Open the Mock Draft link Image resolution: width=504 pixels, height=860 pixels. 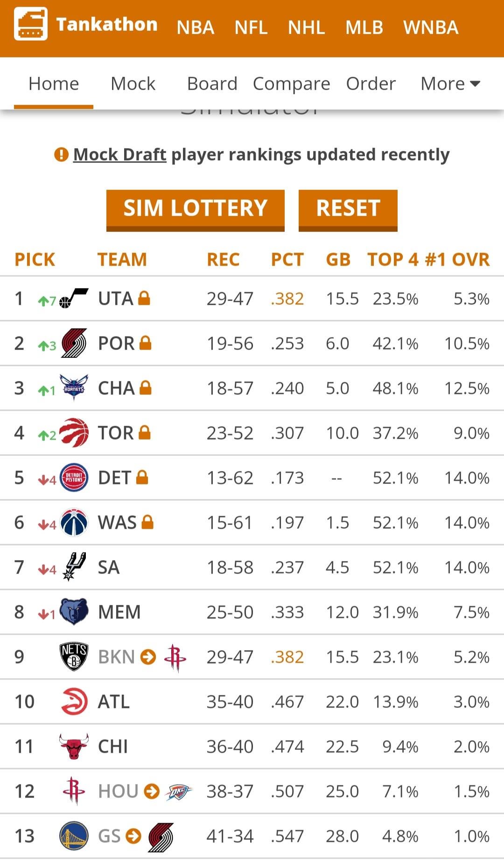120,154
